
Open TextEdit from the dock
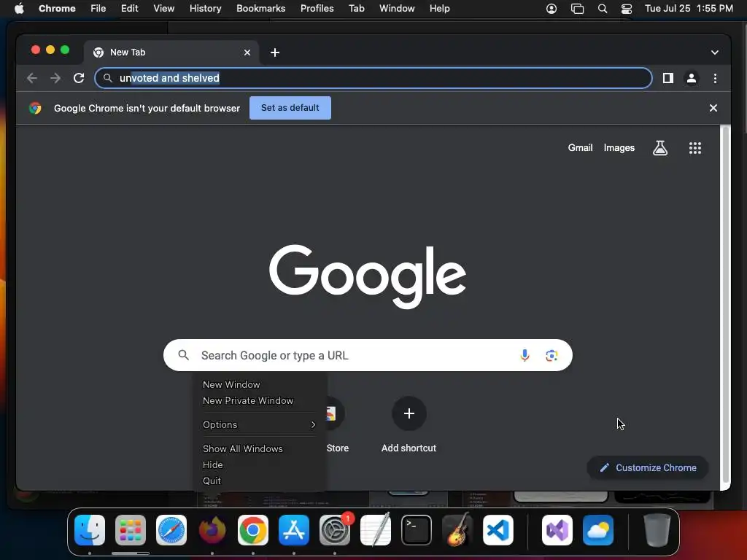point(376,530)
